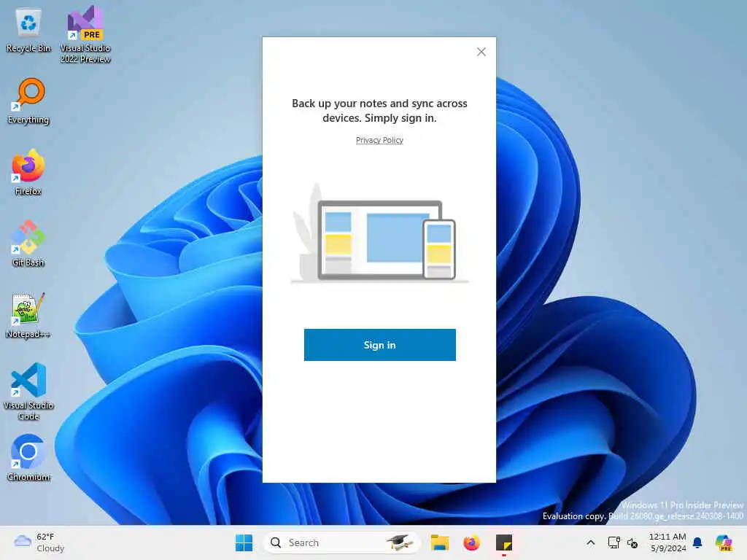The height and width of the screenshot is (560, 747).
Task: Select the Chromium desktop shortcut
Action: [x=28, y=458]
